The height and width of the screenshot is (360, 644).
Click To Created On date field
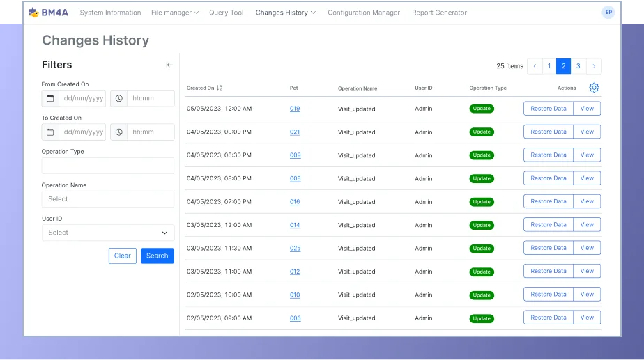coord(82,132)
